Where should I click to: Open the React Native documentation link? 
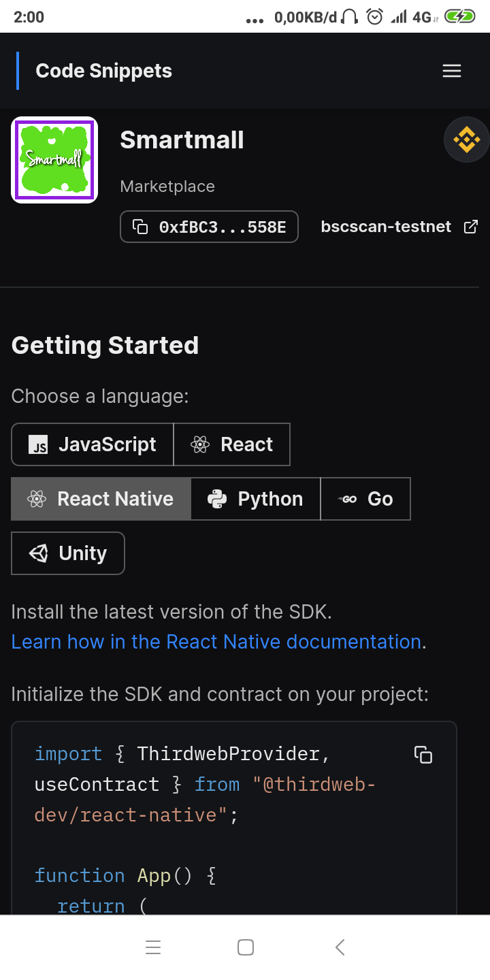pyautogui.click(x=216, y=642)
